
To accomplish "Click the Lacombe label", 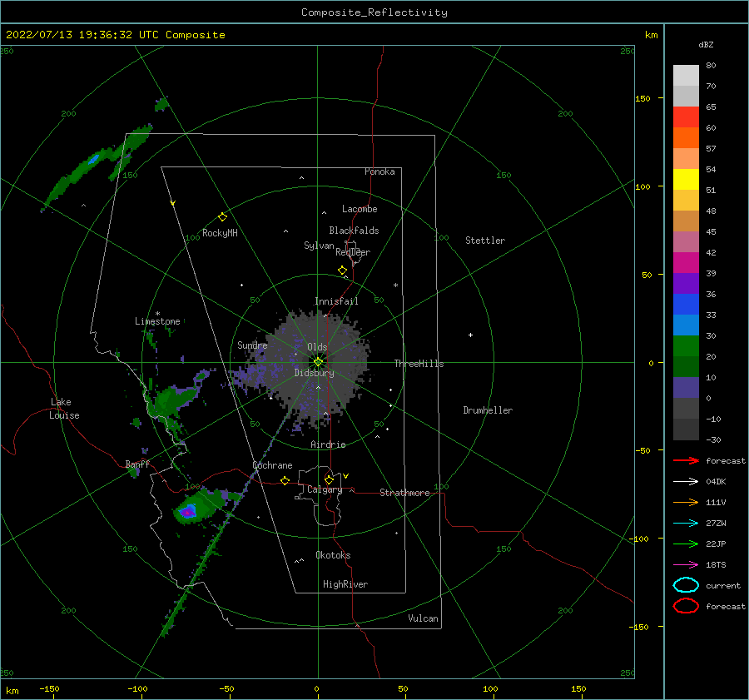I will click(x=360, y=209).
